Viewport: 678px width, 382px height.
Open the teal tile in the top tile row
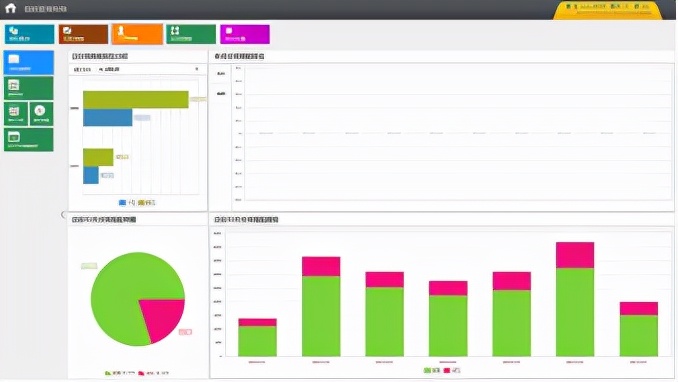(29, 34)
